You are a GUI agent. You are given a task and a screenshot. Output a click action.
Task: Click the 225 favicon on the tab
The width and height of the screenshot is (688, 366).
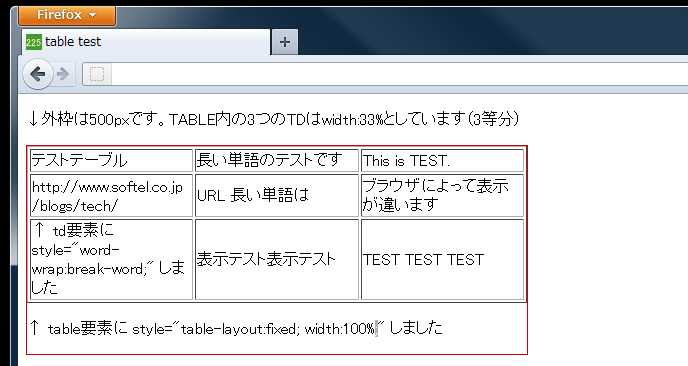pyautogui.click(x=34, y=42)
